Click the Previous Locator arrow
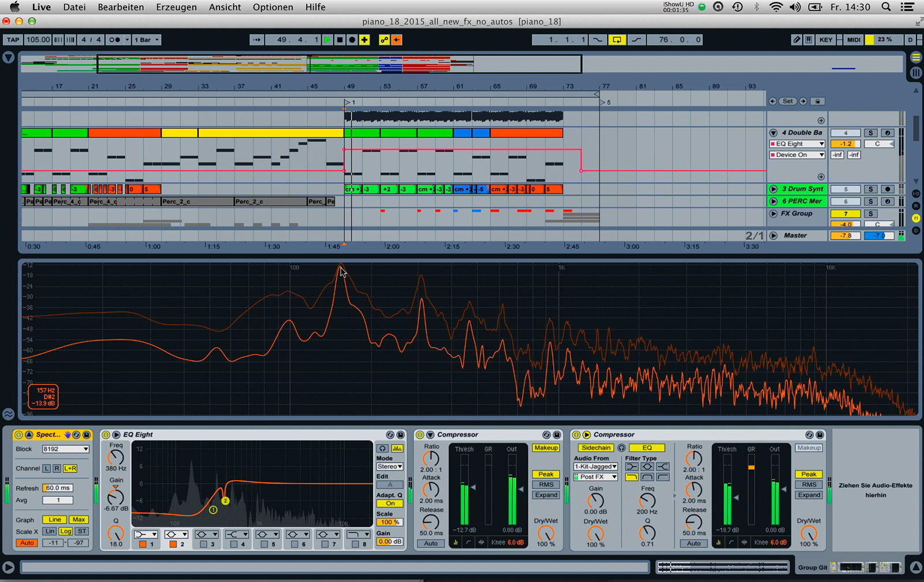This screenshot has height=582, width=924. [x=773, y=101]
